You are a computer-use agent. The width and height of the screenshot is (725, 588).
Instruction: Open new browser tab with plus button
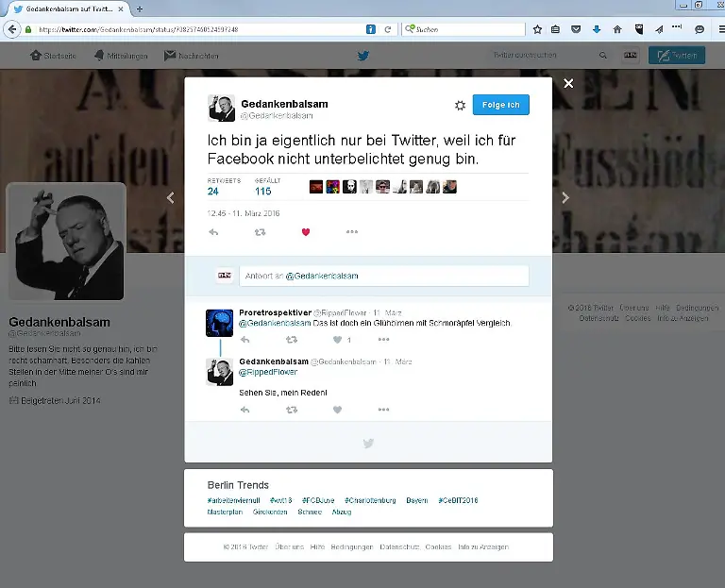pos(140,8)
